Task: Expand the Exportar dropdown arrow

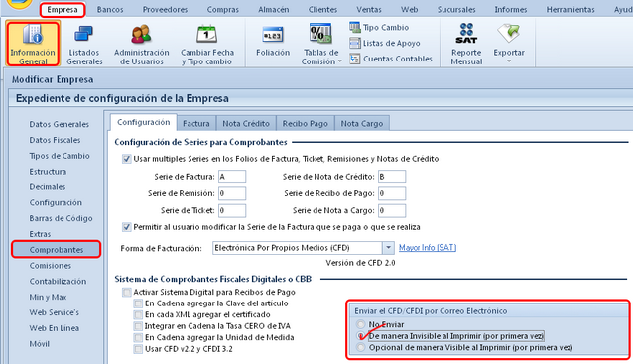Action: [x=509, y=61]
